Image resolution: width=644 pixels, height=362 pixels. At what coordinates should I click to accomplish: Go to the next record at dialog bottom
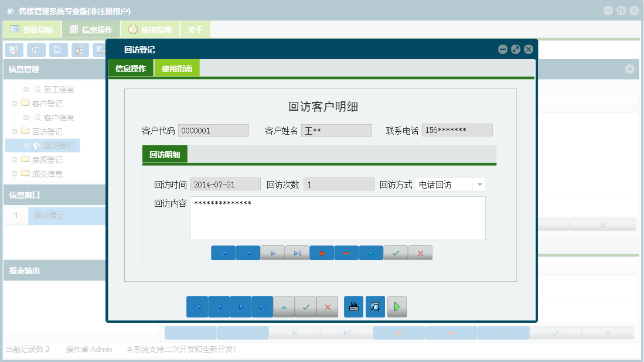click(x=240, y=306)
